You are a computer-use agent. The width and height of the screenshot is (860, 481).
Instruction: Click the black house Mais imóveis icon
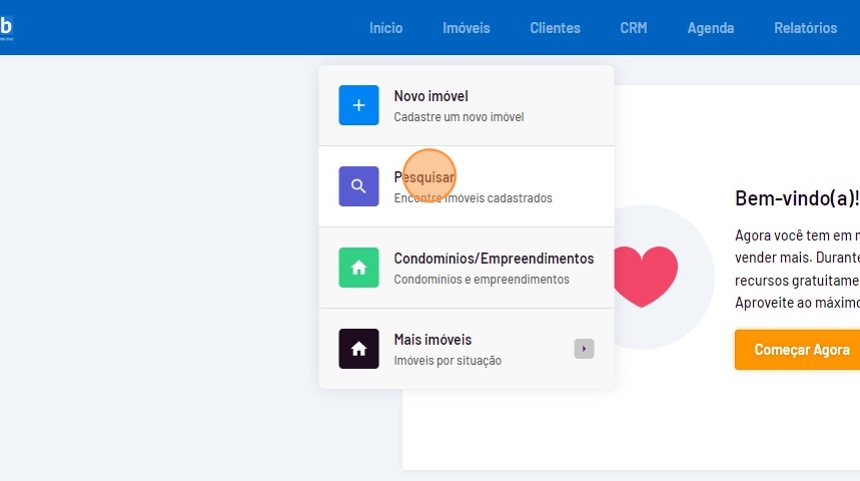[x=358, y=349]
